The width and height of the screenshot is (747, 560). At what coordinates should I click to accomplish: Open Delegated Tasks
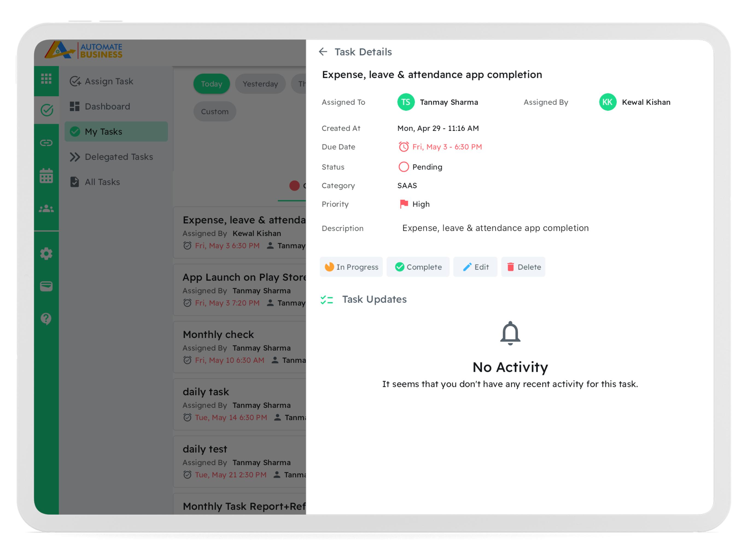tap(116, 157)
